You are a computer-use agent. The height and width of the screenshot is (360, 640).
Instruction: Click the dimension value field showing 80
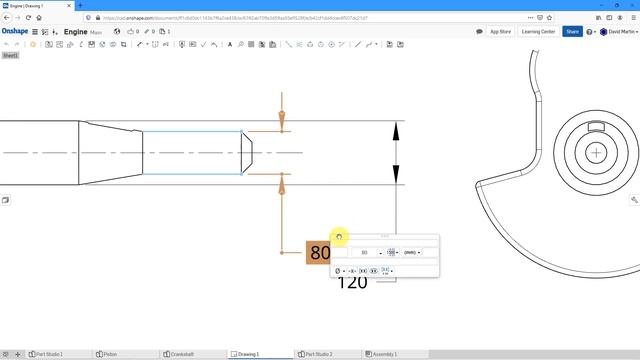pyautogui.click(x=364, y=253)
